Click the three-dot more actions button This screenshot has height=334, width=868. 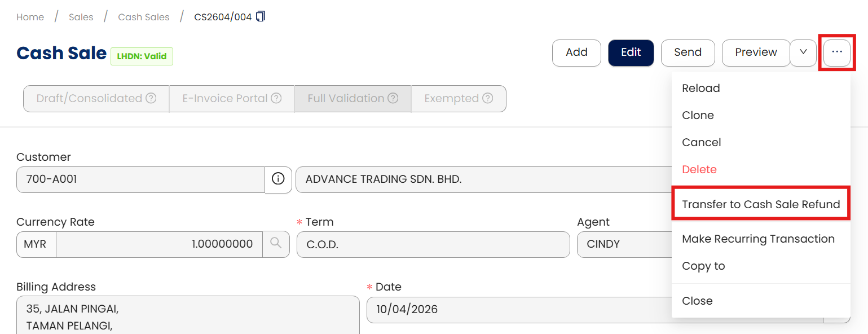click(837, 52)
